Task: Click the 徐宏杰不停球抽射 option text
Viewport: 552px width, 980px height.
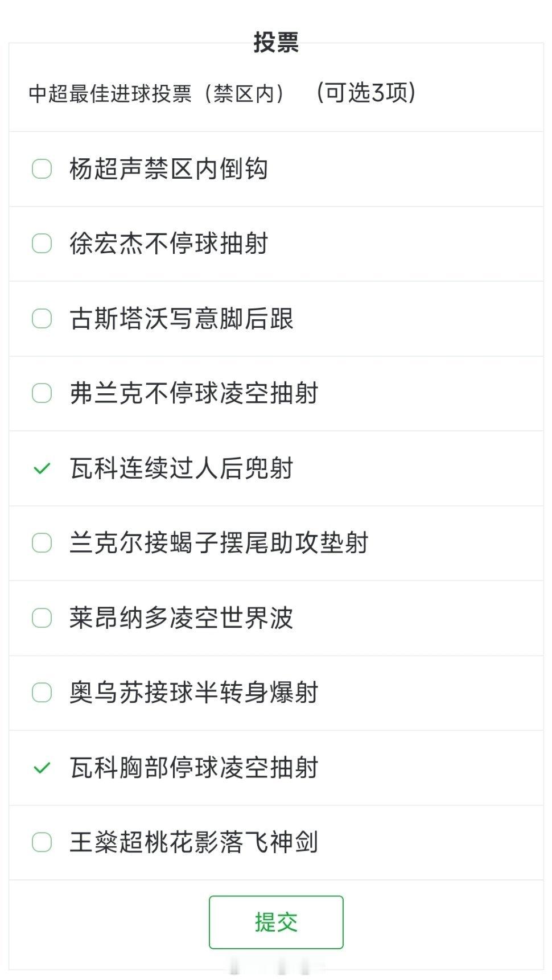Action: [168, 244]
